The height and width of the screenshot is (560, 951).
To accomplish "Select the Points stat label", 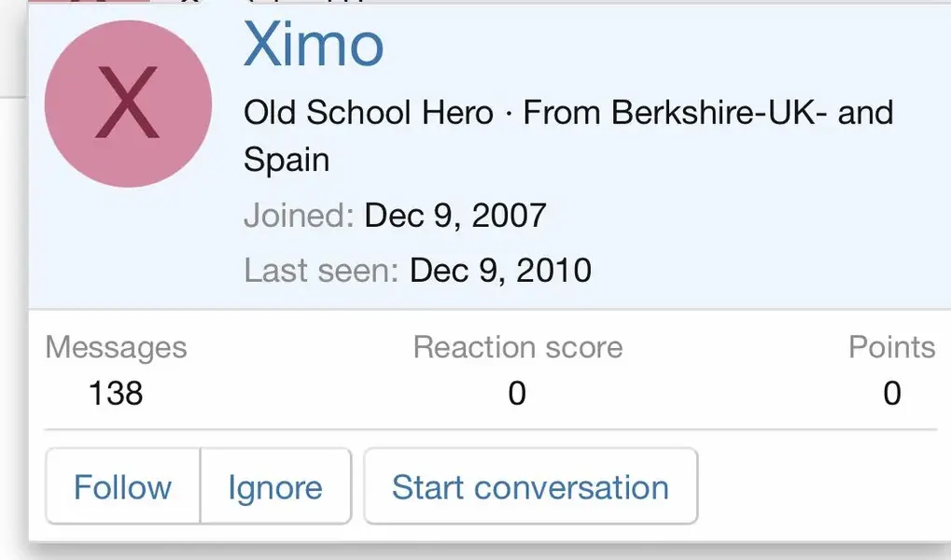I will tap(891, 347).
